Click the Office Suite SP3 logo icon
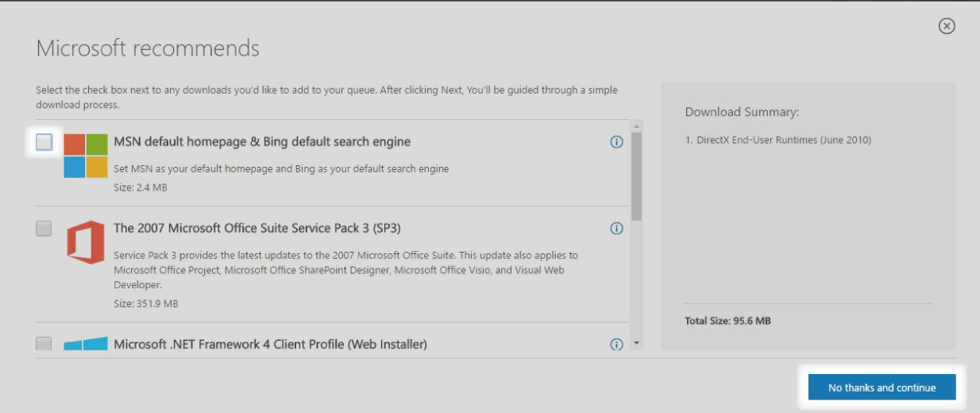980x413 pixels. (86, 242)
